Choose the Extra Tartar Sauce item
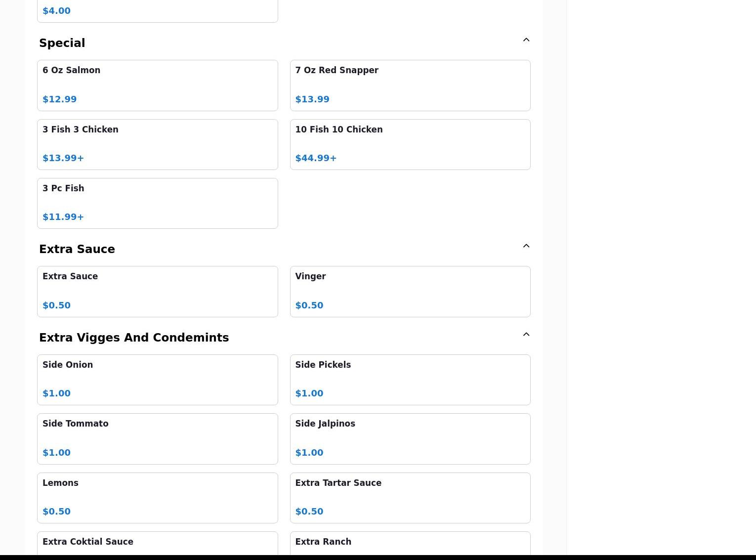Viewport: 756px width, 560px height. pos(410,498)
